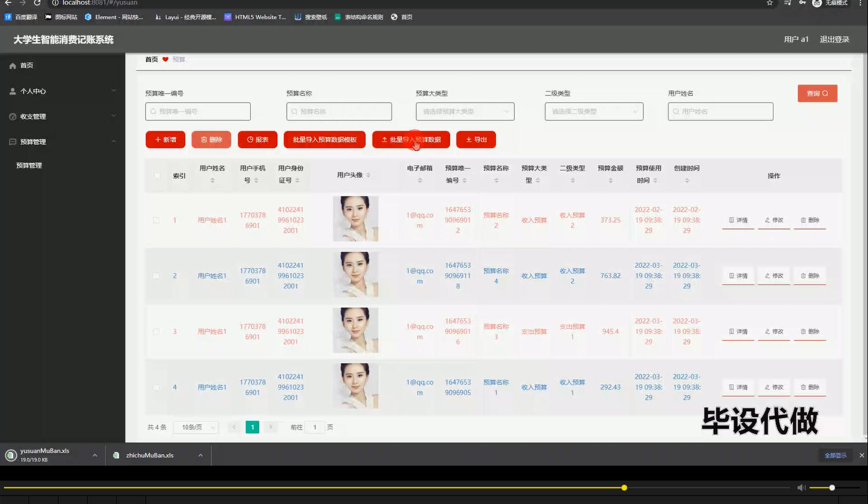Check the checkbox for row 3
868x504 pixels.
pos(156,331)
